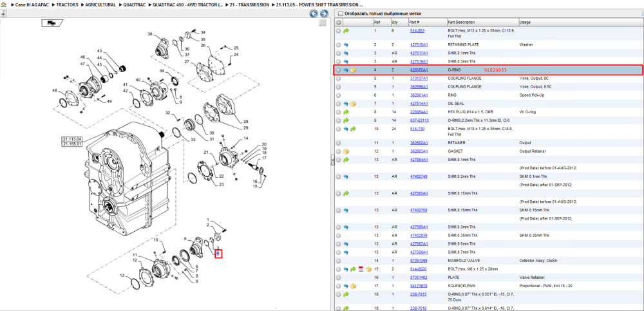Open the box icon on the 614-8020 row
This screenshot has height=311, width=644.
click(x=368, y=269)
